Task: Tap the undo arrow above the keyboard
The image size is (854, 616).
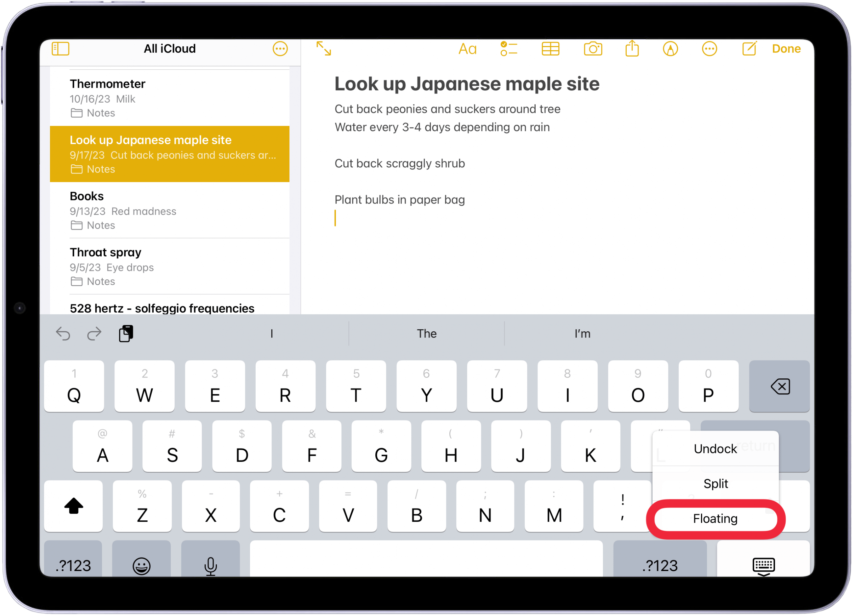Action: click(63, 333)
